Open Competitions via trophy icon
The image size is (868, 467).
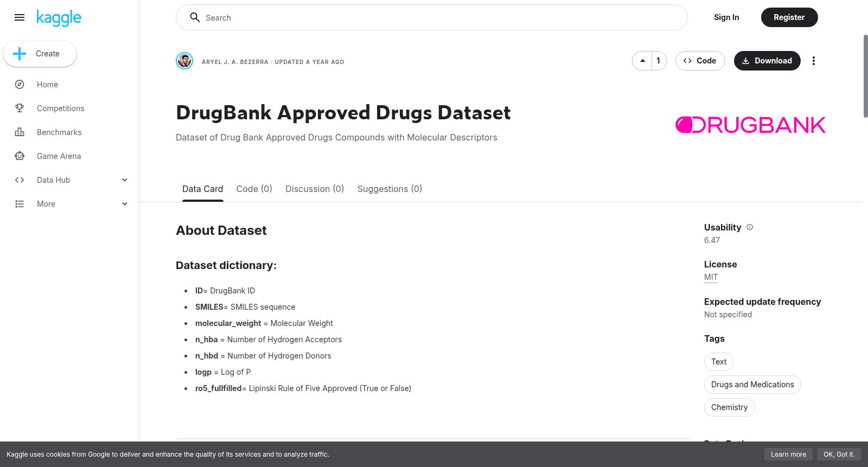[20, 108]
